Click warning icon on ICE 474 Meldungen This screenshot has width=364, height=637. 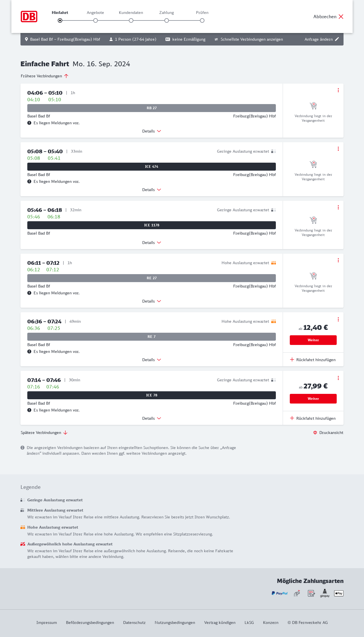click(29, 181)
